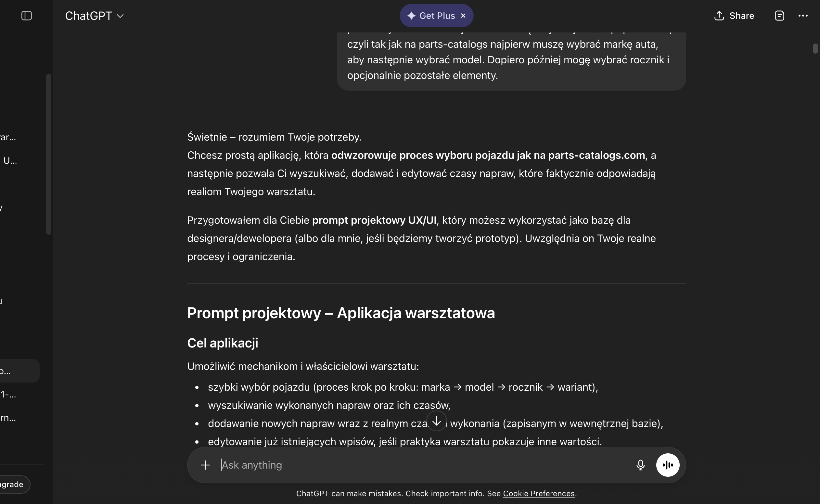Viewport: 820px width, 504px height.
Task: Open the notes icon beside Share
Action: pos(779,16)
